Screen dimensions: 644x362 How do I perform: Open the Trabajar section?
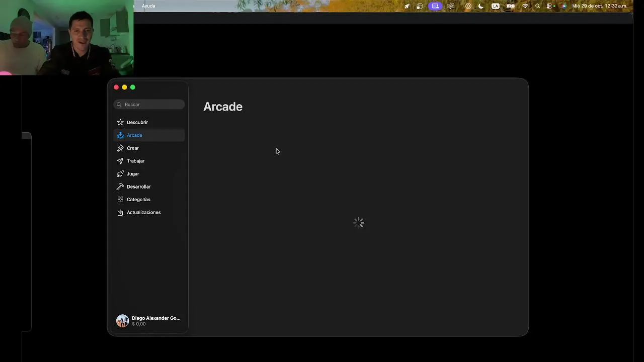pyautogui.click(x=149, y=161)
